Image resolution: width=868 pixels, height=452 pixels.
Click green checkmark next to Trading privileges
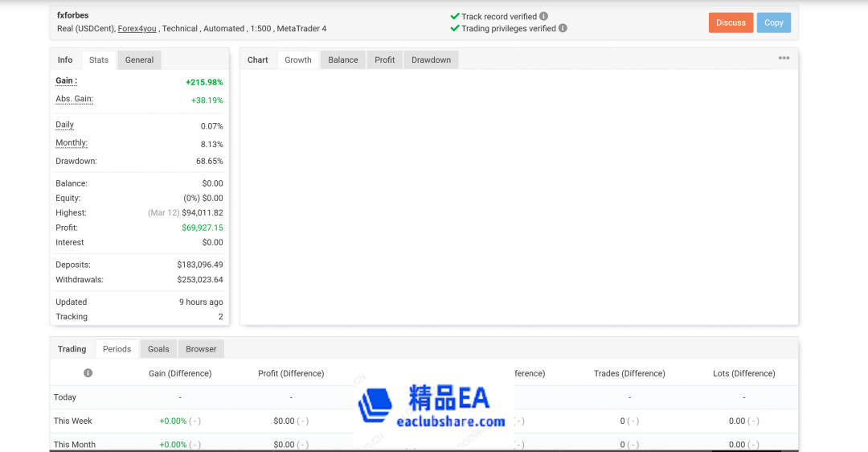pyautogui.click(x=455, y=28)
